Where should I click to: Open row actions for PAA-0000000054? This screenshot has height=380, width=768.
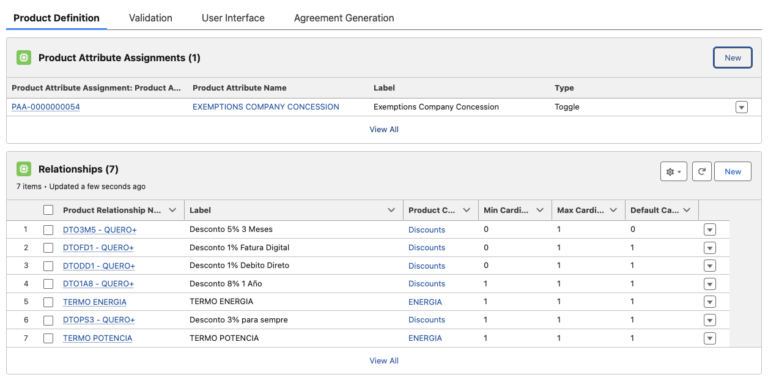[741, 107]
